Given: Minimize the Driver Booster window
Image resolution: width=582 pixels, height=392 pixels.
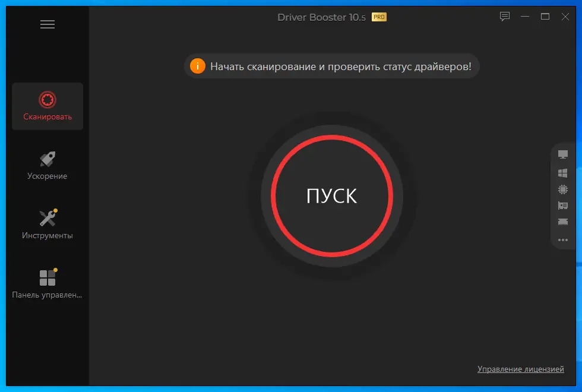Looking at the screenshot, I should (524, 17).
